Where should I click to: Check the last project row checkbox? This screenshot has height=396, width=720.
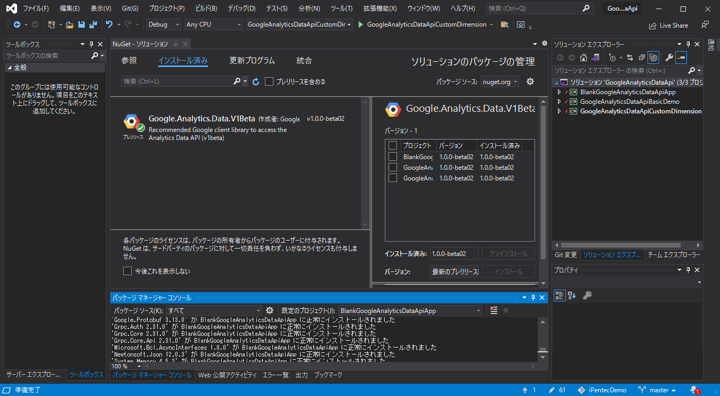click(392, 178)
